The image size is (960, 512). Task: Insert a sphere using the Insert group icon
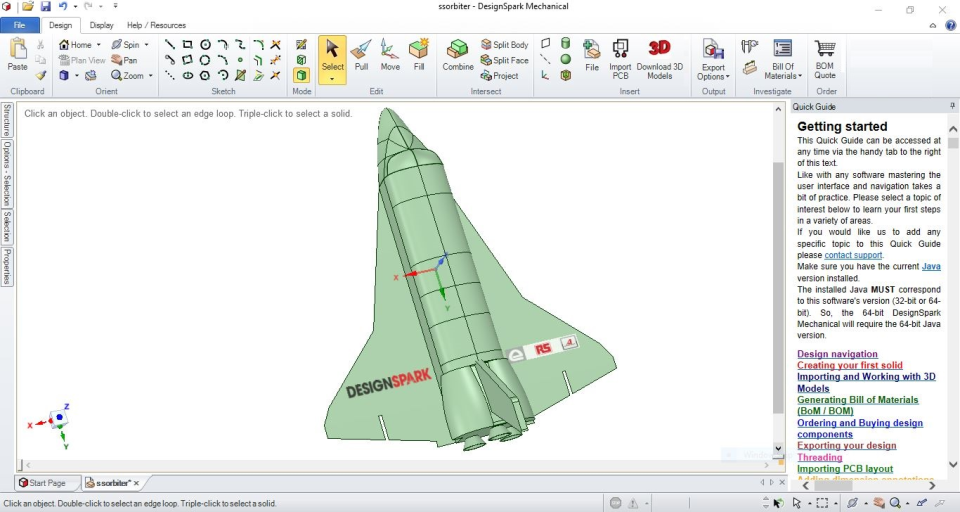coord(566,59)
